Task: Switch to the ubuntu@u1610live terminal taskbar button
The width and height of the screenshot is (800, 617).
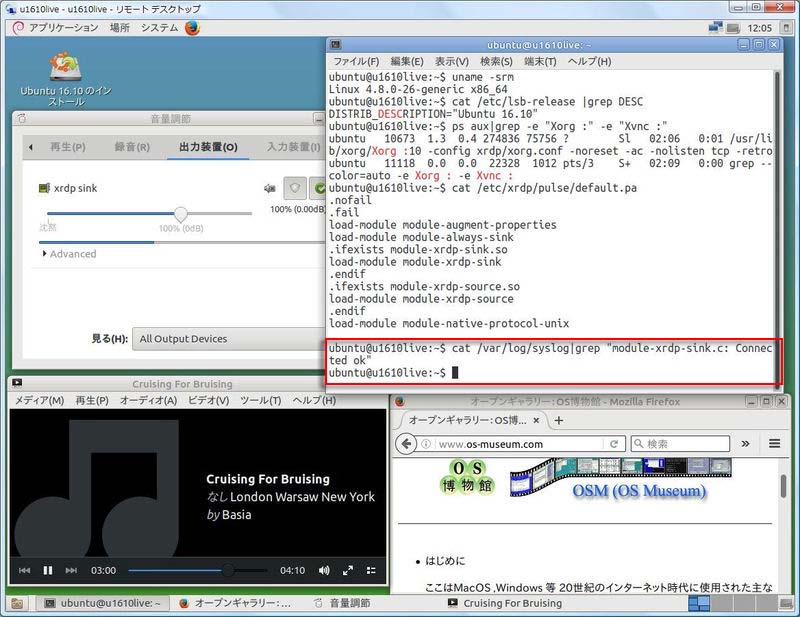Action: (102, 603)
